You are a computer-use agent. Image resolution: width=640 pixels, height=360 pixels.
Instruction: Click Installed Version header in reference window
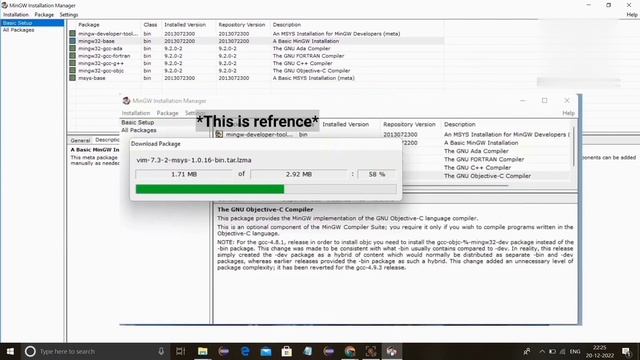pyautogui.click(x=346, y=124)
